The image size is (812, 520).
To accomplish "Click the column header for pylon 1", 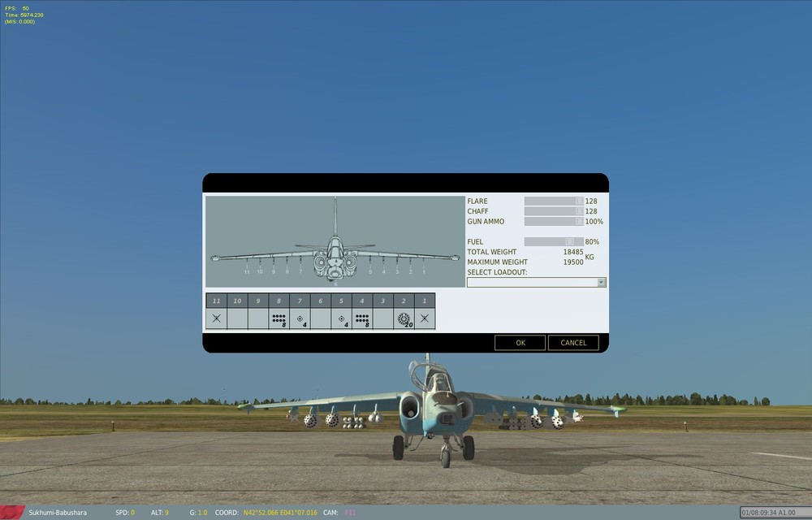I will point(425,301).
